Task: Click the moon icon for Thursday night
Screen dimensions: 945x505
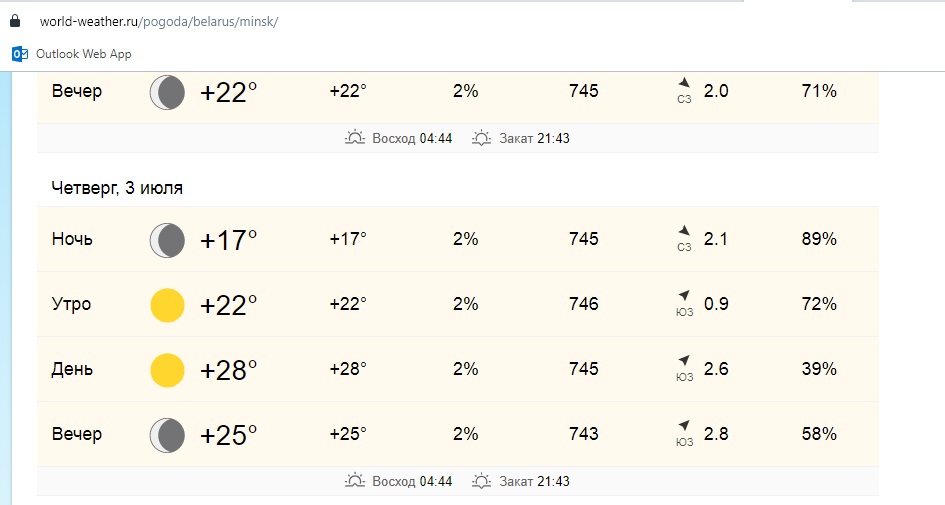Action: point(167,240)
